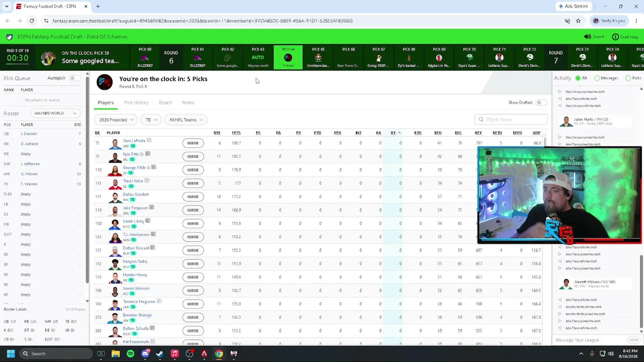Open Isaiah Likely's player link

click(133, 221)
